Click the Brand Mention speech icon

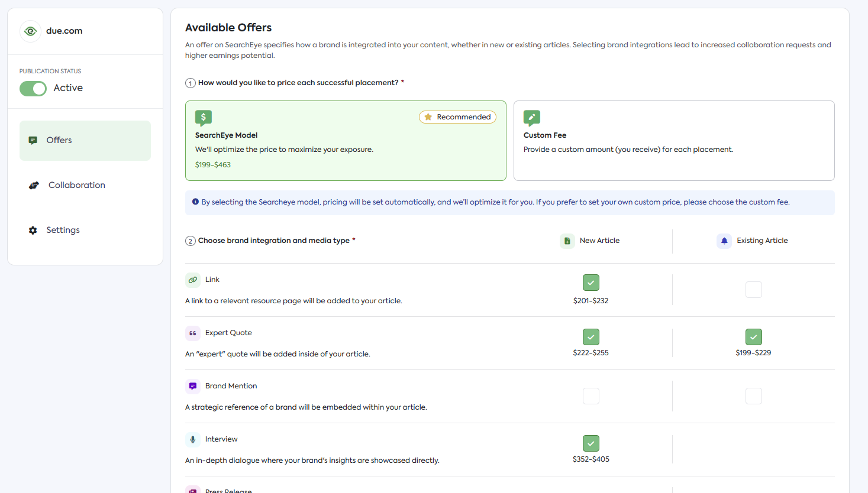point(193,386)
